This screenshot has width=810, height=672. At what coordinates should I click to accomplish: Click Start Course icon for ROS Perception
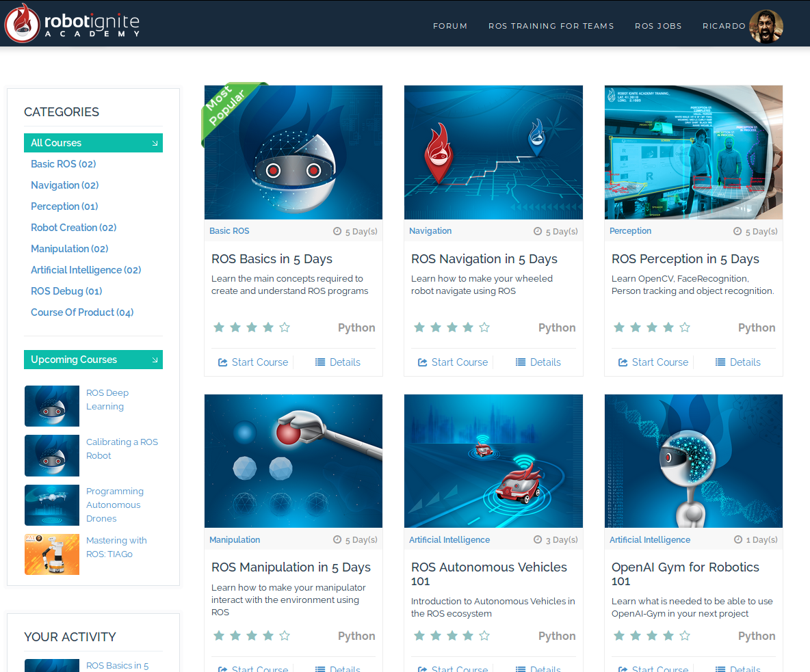pos(623,362)
